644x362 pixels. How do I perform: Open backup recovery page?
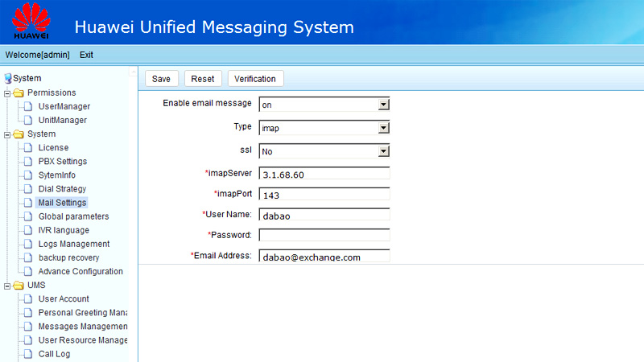[x=68, y=257]
